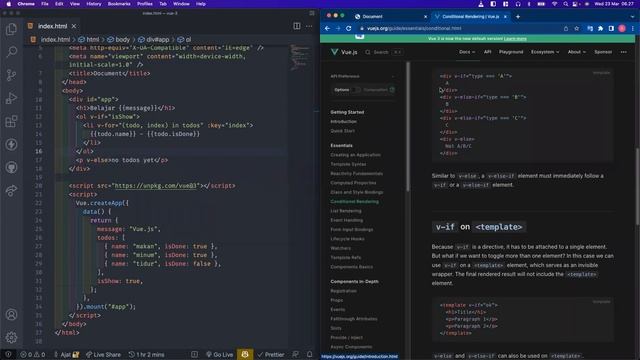Toggle the Chrome side panel icon

pos(611,29)
